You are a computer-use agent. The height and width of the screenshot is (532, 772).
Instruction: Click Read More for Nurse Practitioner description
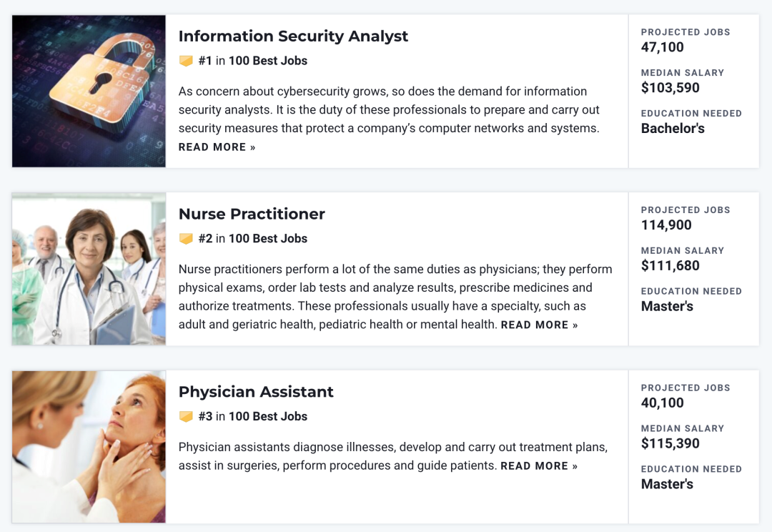tap(539, 325)
